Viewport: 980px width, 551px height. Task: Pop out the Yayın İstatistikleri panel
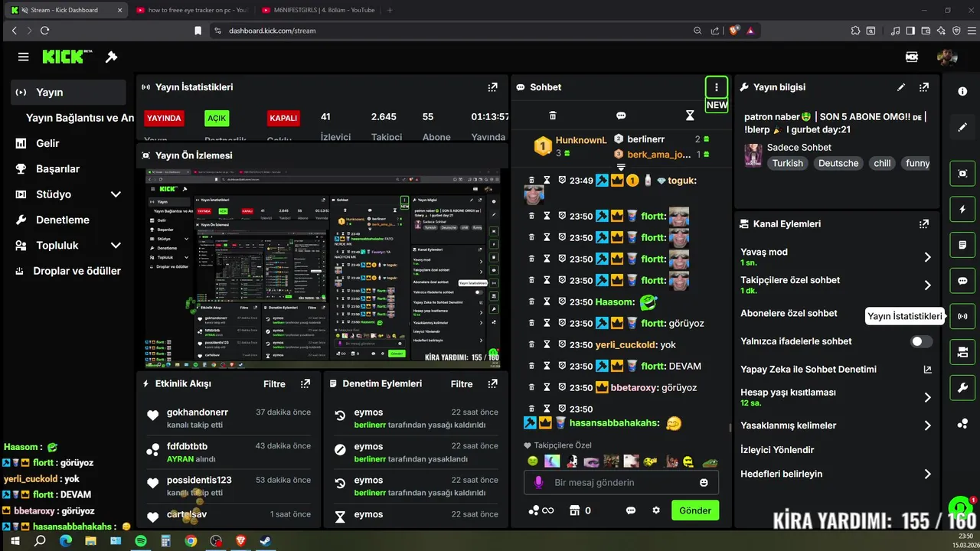click(x=493, y=87)
